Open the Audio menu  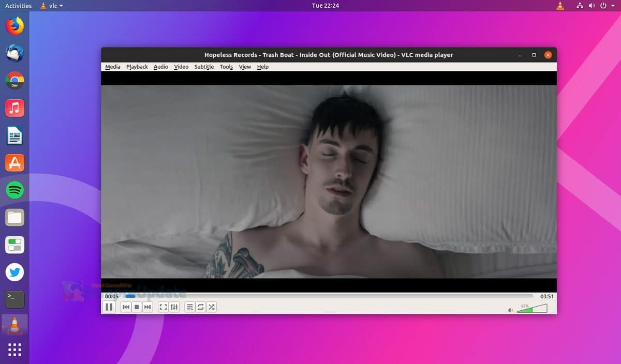(161, 67)
